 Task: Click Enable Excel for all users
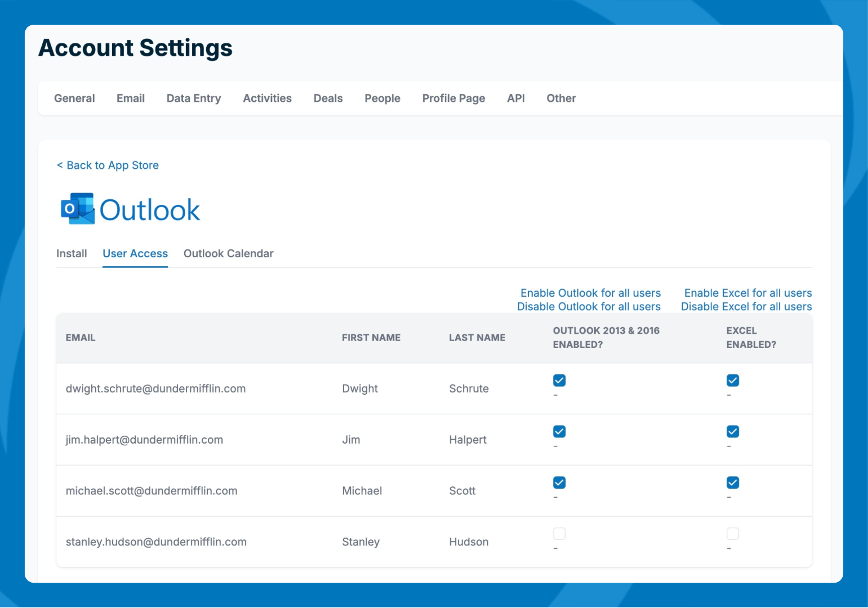[x=747, y=293]
